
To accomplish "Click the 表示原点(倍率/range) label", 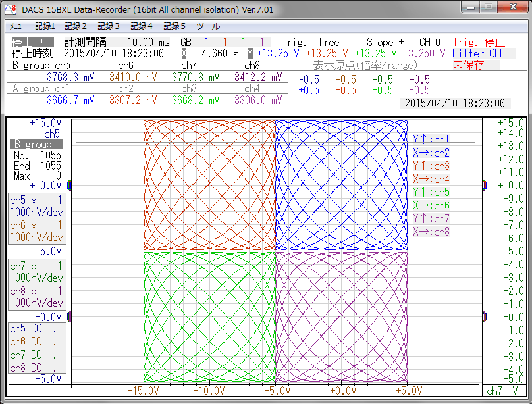I will (365, 65).
